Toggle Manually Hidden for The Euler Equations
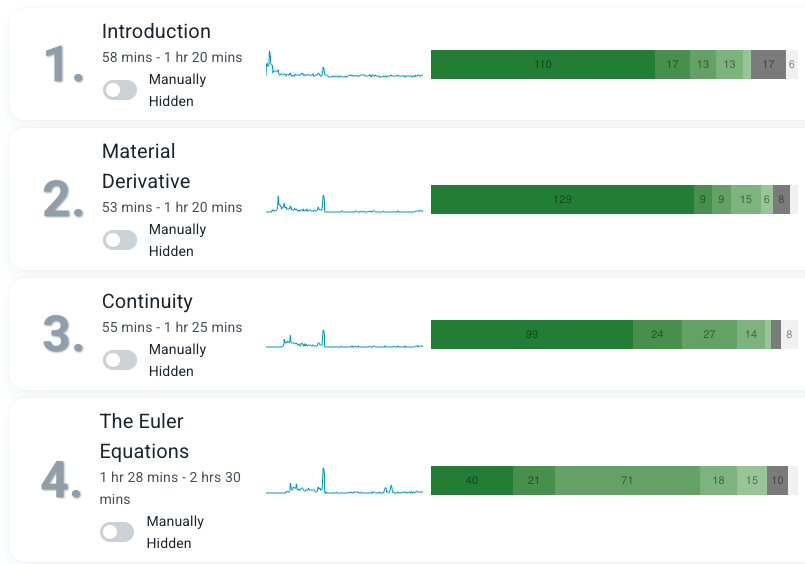Image resolution: width=805 pixels, height=564 pixels. (118, 532)
